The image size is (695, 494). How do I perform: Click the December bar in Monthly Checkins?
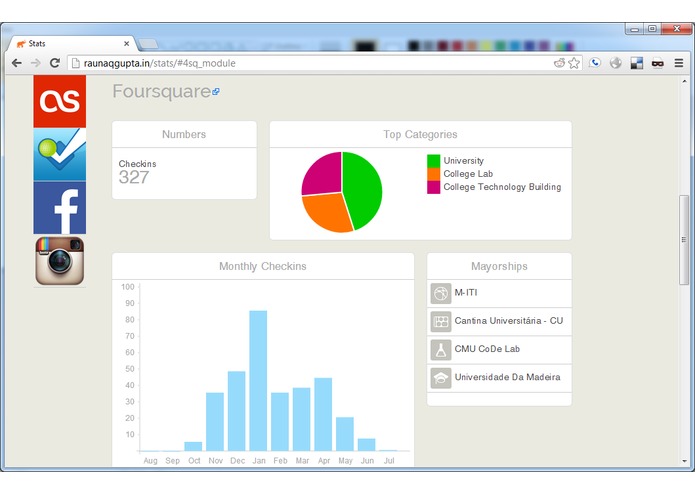pos(237,411)
